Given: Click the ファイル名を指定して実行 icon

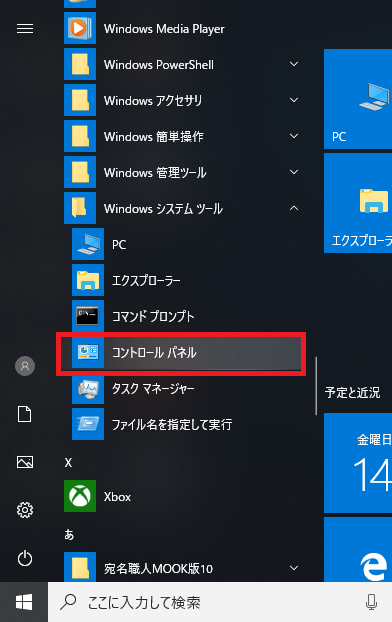Looking at the screenshot, I should (88, 424).
